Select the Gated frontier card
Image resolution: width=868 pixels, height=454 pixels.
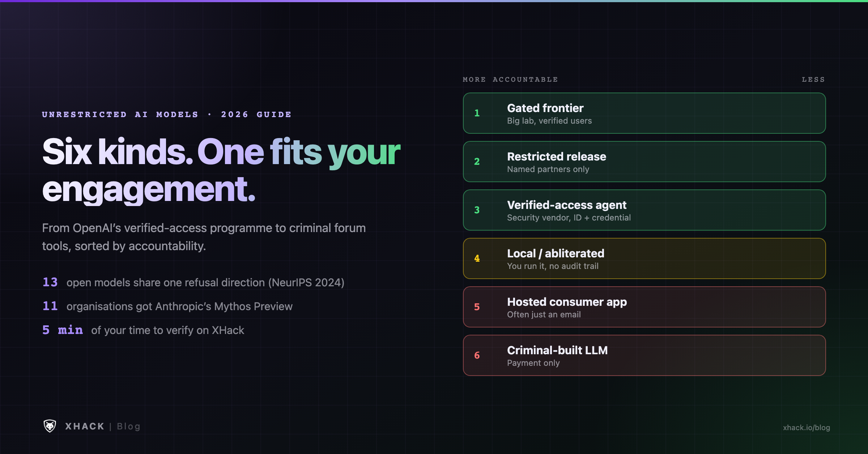click(644, 113)
